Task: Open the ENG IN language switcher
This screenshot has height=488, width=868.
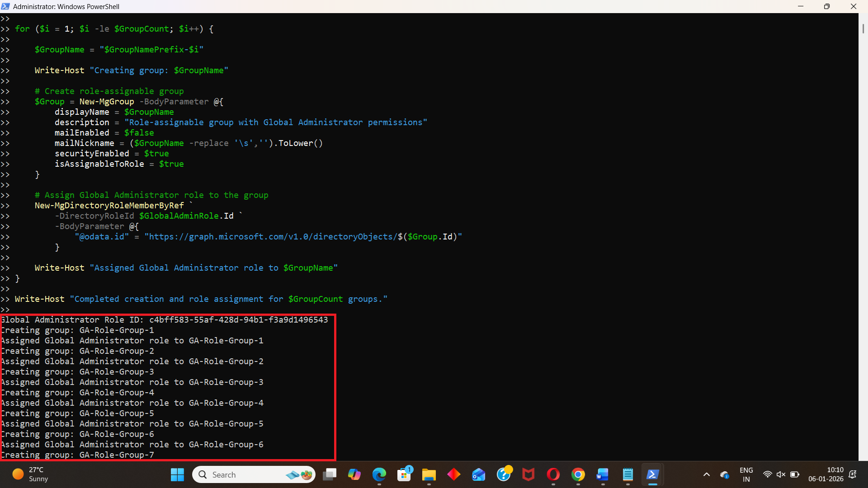Action: 746,474
